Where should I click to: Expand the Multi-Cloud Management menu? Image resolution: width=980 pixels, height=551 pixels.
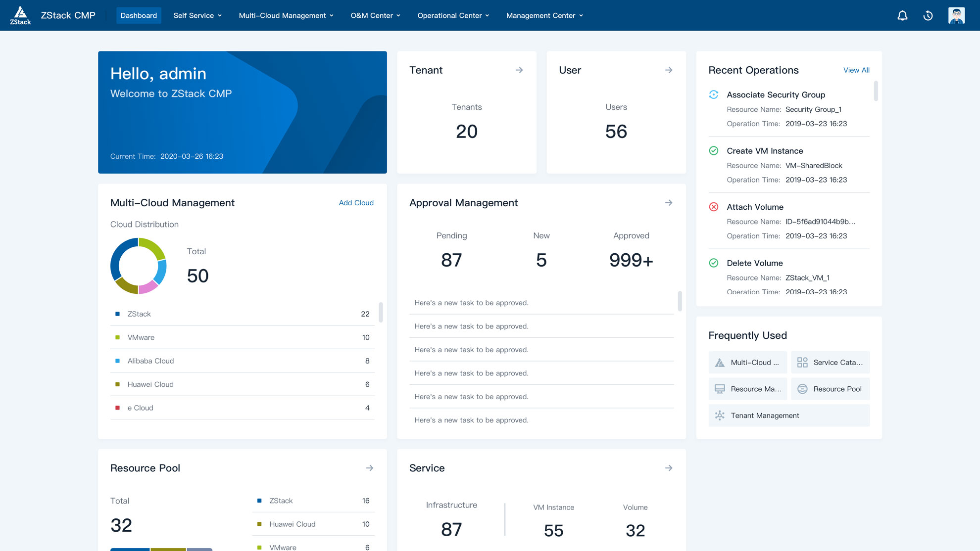286,15
